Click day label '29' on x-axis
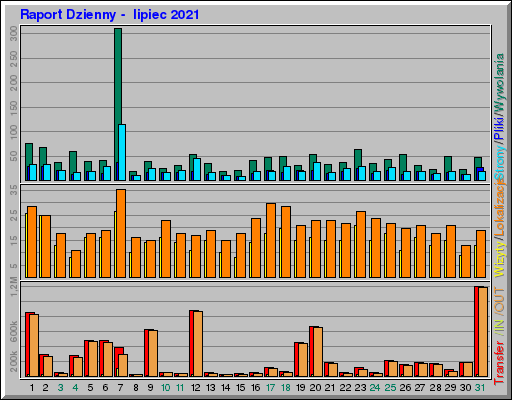512x400 pixels. coord(450,388)
